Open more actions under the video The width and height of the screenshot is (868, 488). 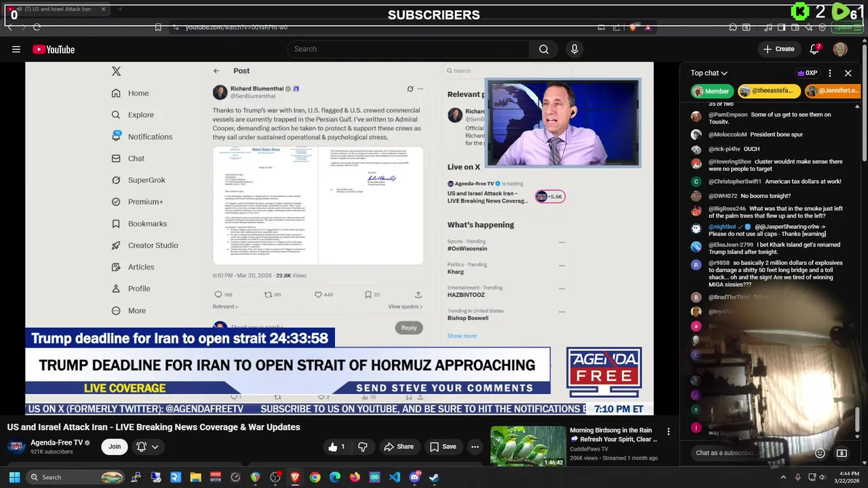coord(475,447)
